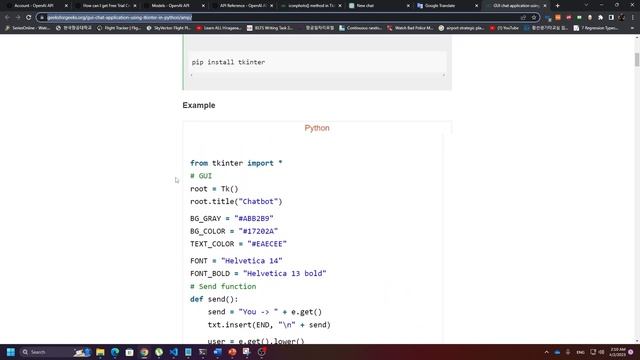
Task: Close the Google Translate tab
Action: [476, 6]
